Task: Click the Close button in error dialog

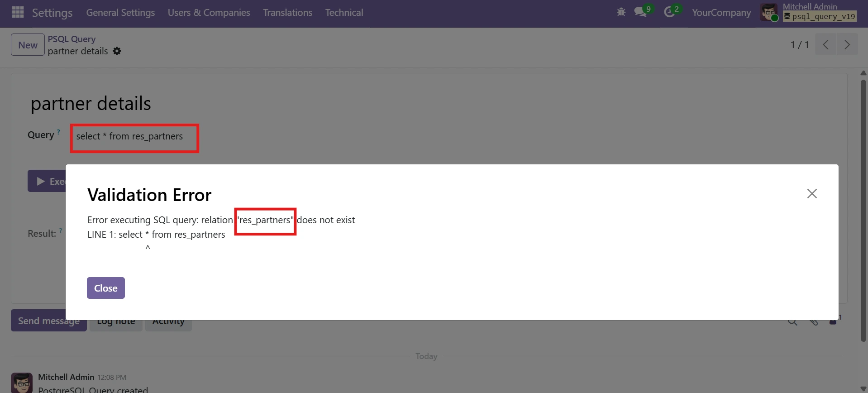Action: coord(106,288)
